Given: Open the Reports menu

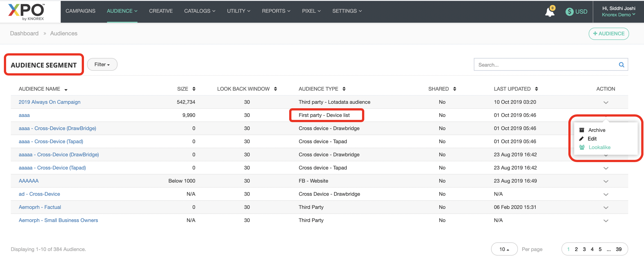Looking at the screenshot, I should (276, 11).
